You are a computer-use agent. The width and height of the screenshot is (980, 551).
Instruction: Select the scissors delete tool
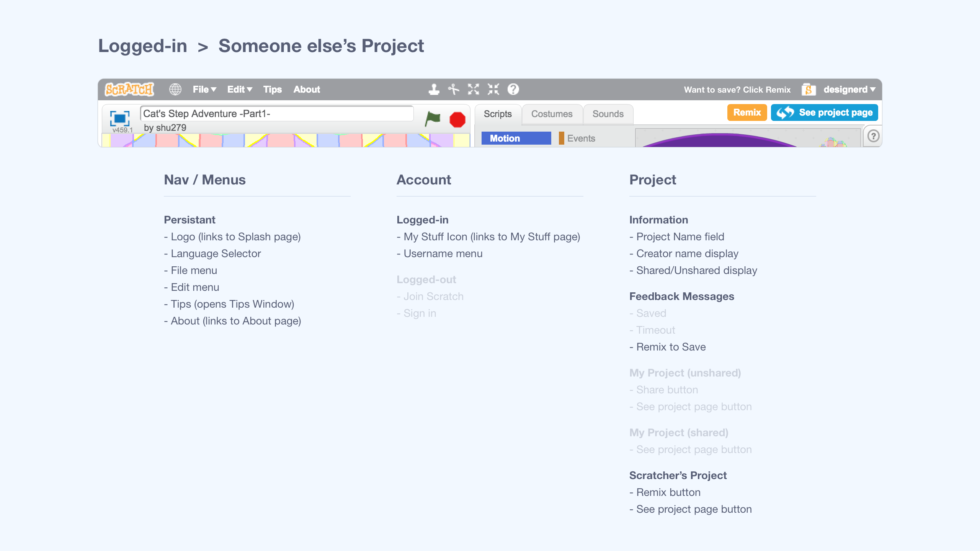454,89
